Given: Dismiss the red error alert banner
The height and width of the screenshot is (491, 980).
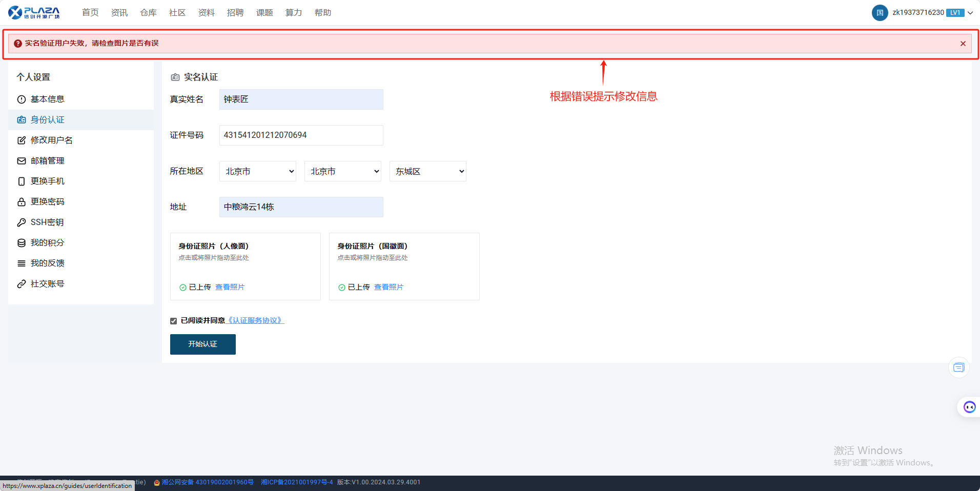Looking at the screenshot, I should [x=963, y=44].
